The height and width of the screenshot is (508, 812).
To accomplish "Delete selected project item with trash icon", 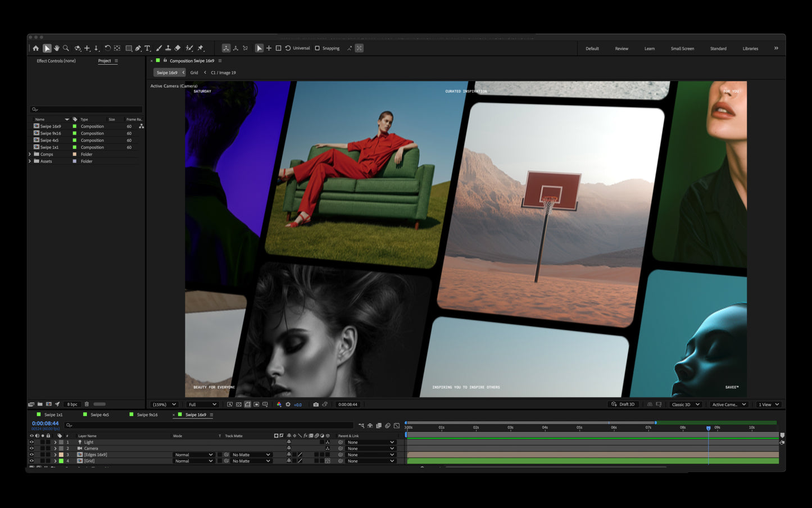I will click(x=87, y=404).
